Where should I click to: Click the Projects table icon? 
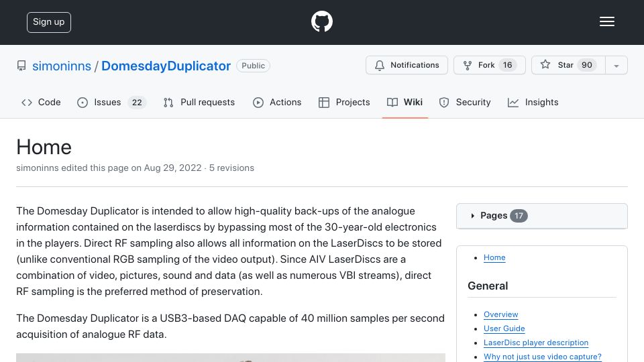(323, 102)
